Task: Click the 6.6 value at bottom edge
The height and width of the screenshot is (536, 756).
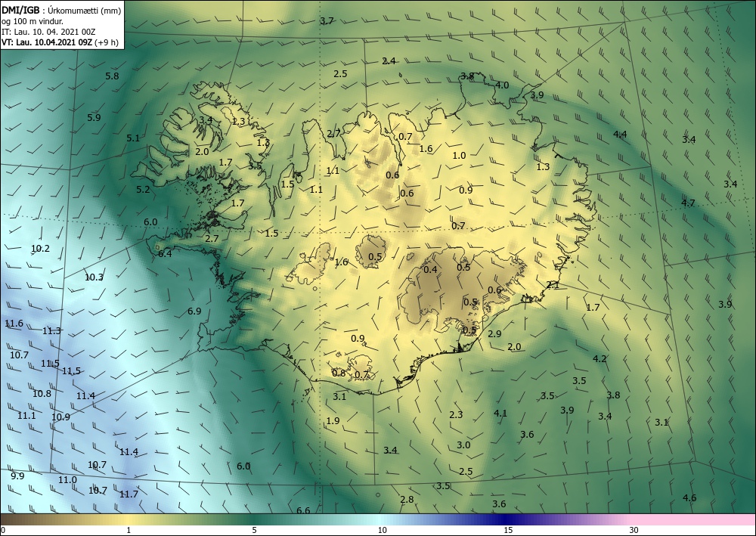Action: (x=303, y=511)
